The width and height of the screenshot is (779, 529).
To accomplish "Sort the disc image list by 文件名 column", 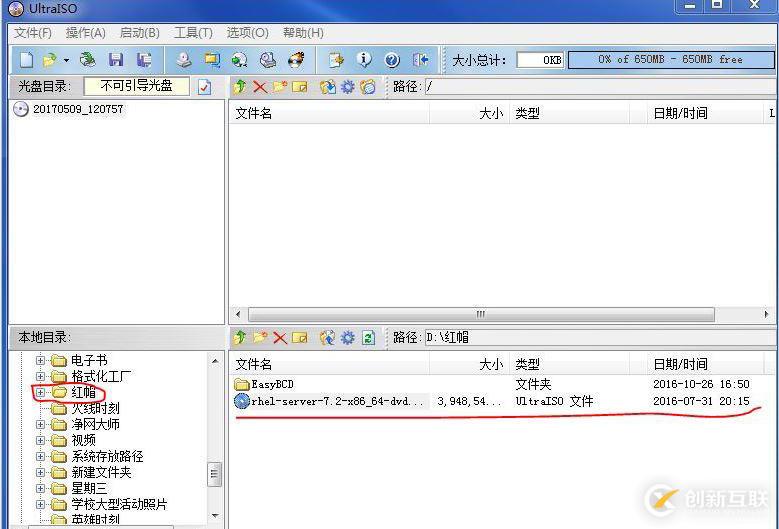I will coord(329,114).
